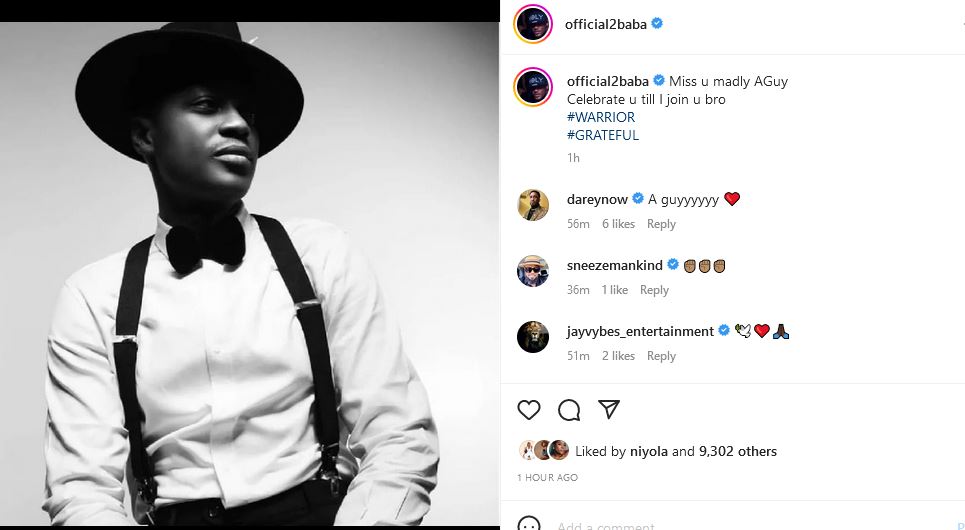
Task: Open the #WARRIOR hashtag
Action: pos(601,117)
